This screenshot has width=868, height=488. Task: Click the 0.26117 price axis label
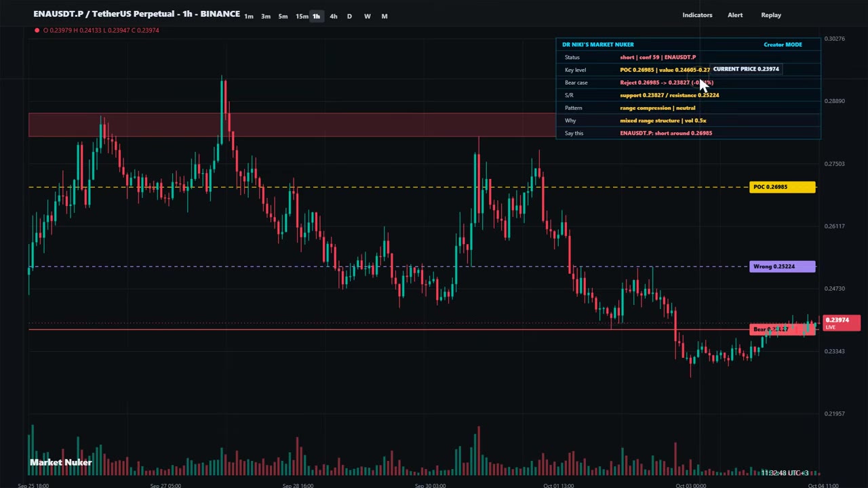[x=835, y=226]
